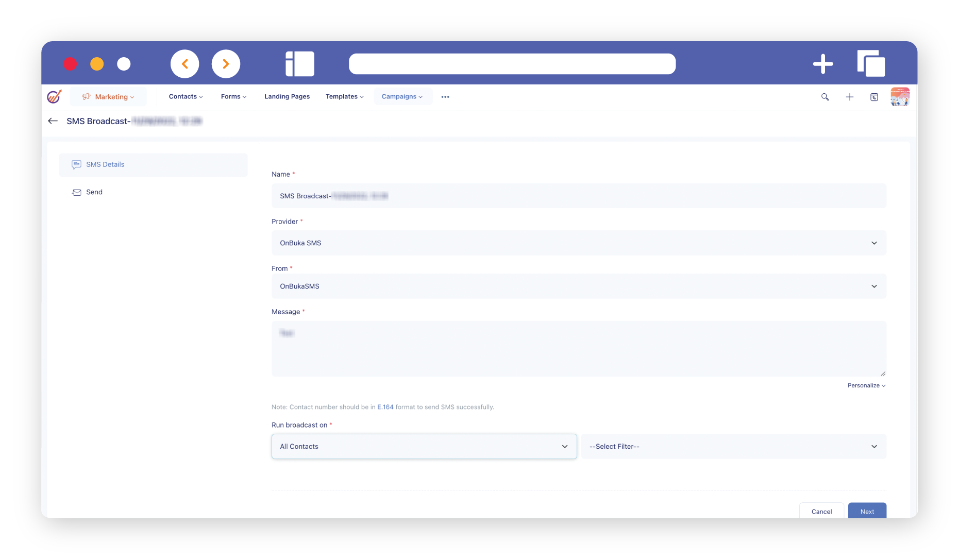Follow the E.164 format link
The width and height of the screenshot is (959, 560).
[385, 407]
